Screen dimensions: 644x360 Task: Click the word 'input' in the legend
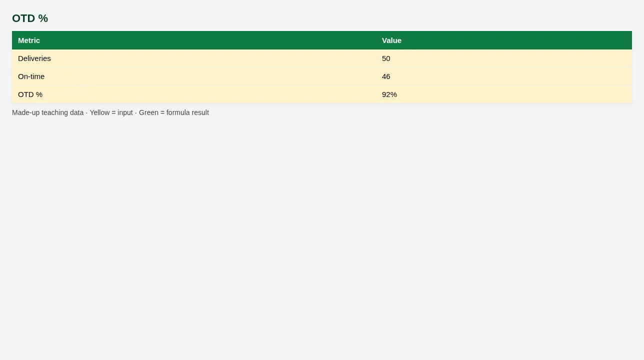pyautogui.click(x=125, y=112)
